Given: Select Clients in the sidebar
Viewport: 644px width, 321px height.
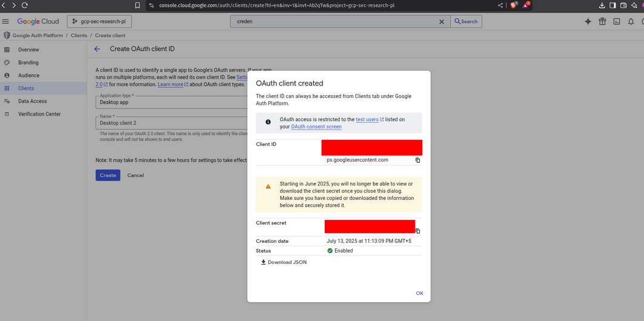Looking at the screenshot, I should 43,88.
